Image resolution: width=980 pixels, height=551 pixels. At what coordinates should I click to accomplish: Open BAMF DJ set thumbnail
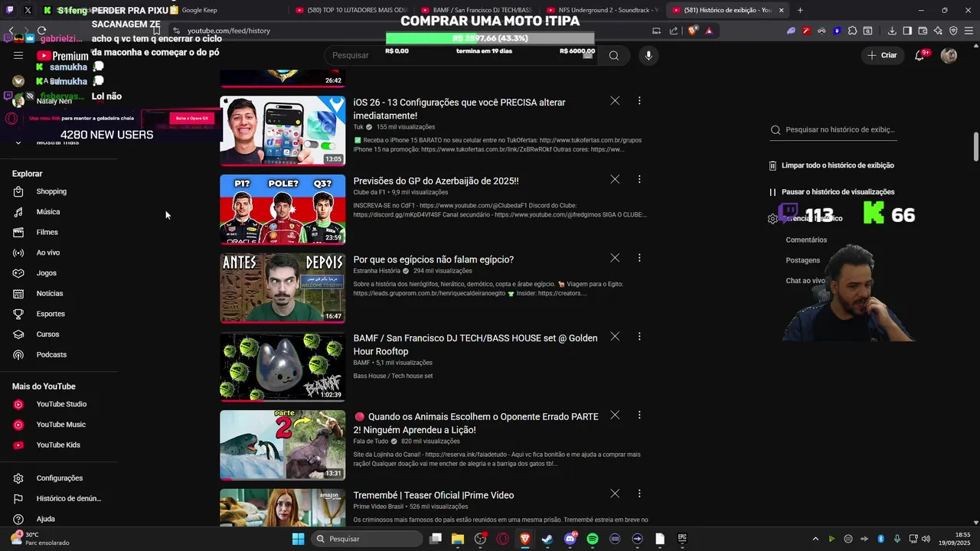click(x=283, y=367)
